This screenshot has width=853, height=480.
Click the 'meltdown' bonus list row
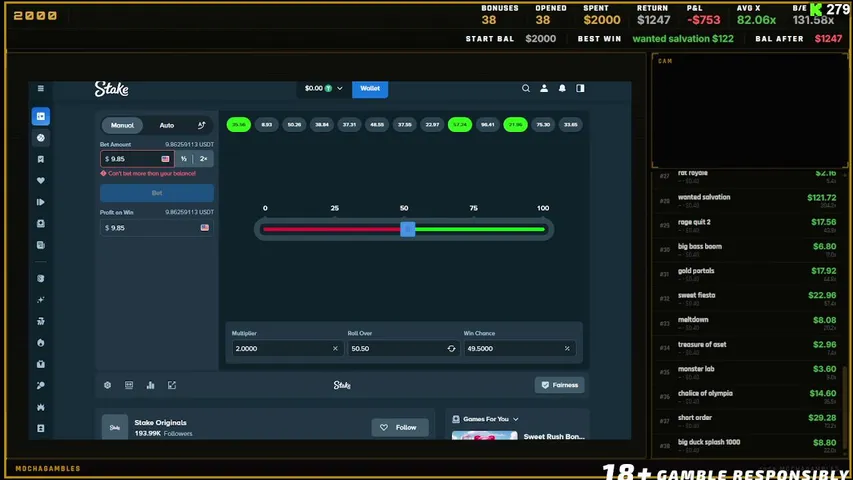tap(748, 323)
